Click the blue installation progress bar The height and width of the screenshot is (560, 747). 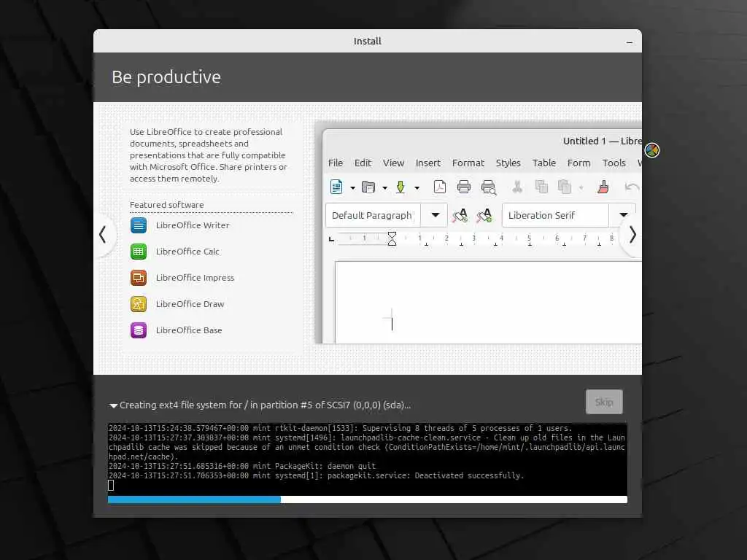194,499
